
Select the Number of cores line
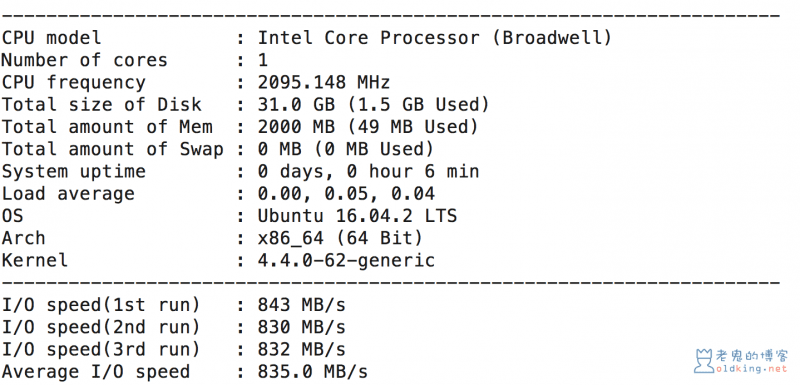tap(135, 60)
